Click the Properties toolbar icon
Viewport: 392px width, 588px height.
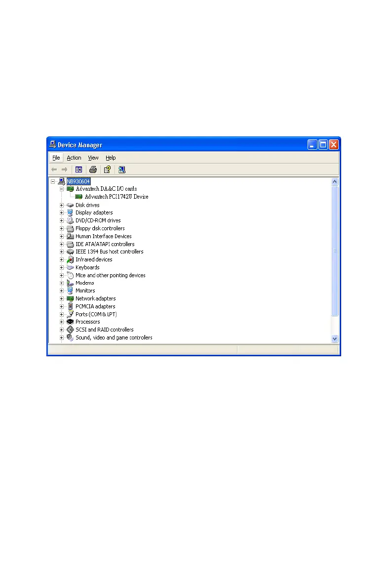tap(107, 169)
